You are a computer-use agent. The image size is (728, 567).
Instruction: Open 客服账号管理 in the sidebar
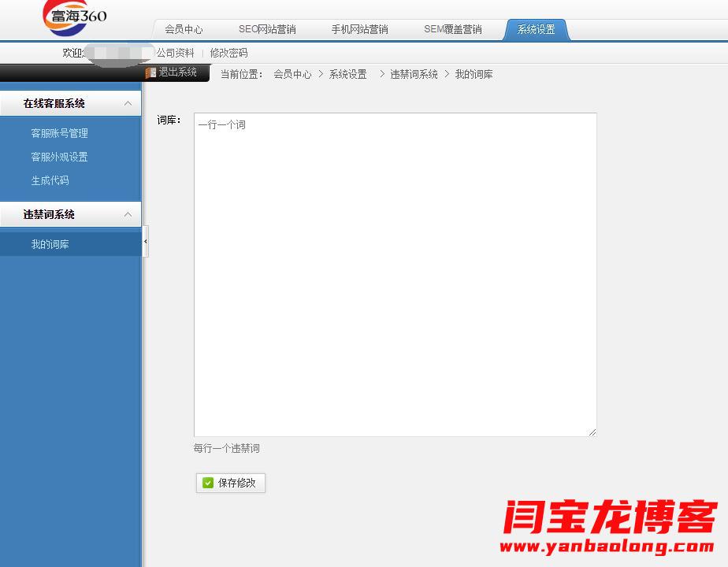point(59,133)
